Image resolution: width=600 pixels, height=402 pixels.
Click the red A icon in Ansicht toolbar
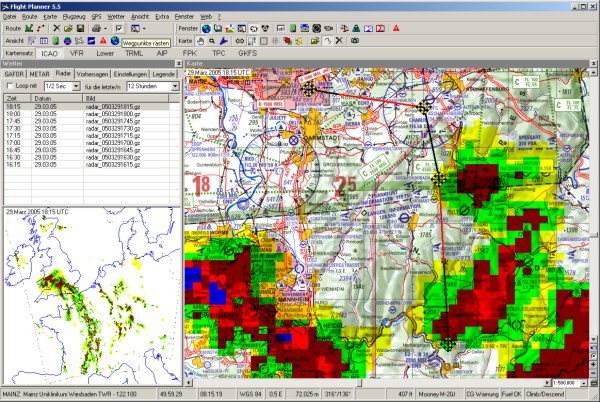103,41
